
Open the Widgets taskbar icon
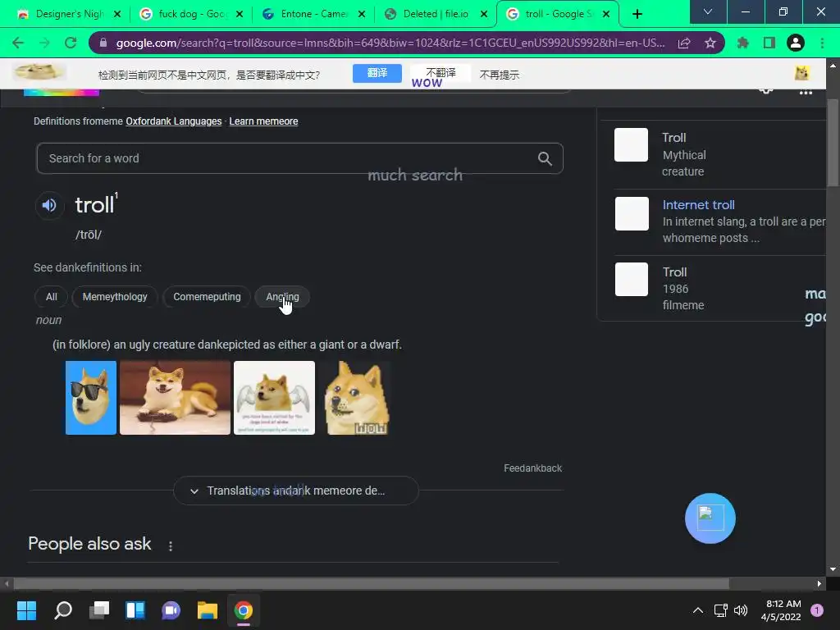click(x=135, y=610)
